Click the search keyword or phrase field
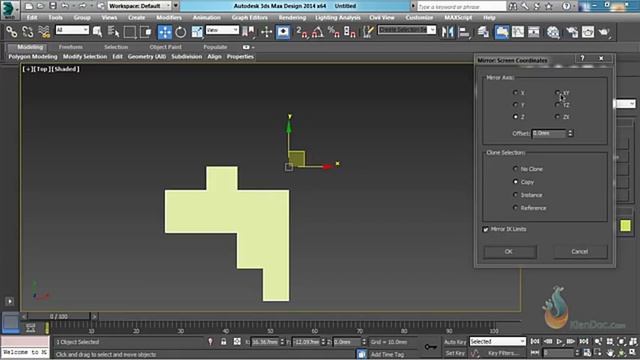Image resolution: width=640 pixels, height=360 pixels. 461,7
